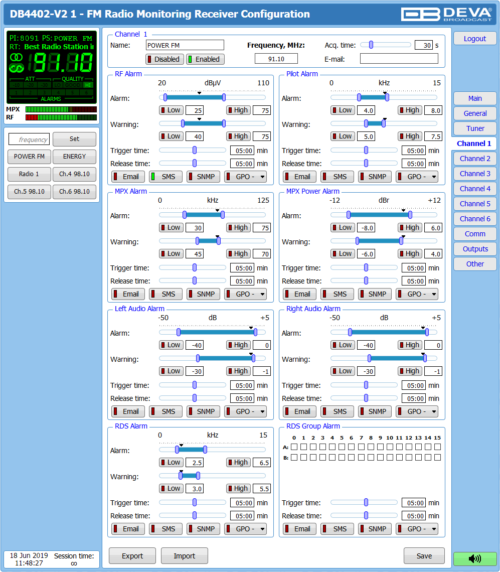Click the RF level meter bar

(x=61, y=117)
